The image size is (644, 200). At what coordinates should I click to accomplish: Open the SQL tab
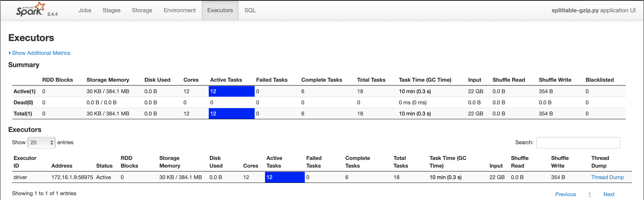(250, 10)
